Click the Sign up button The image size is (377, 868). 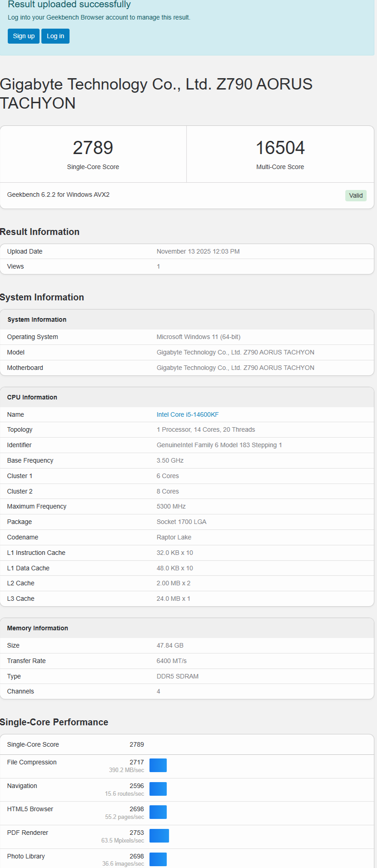click(24, 36)
